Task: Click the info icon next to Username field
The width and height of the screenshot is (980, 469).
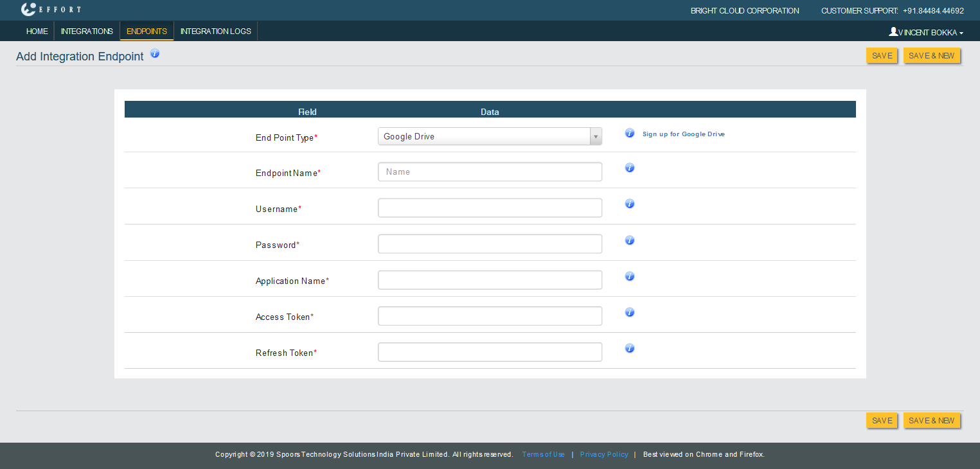Action: click(x=630, y=204)
